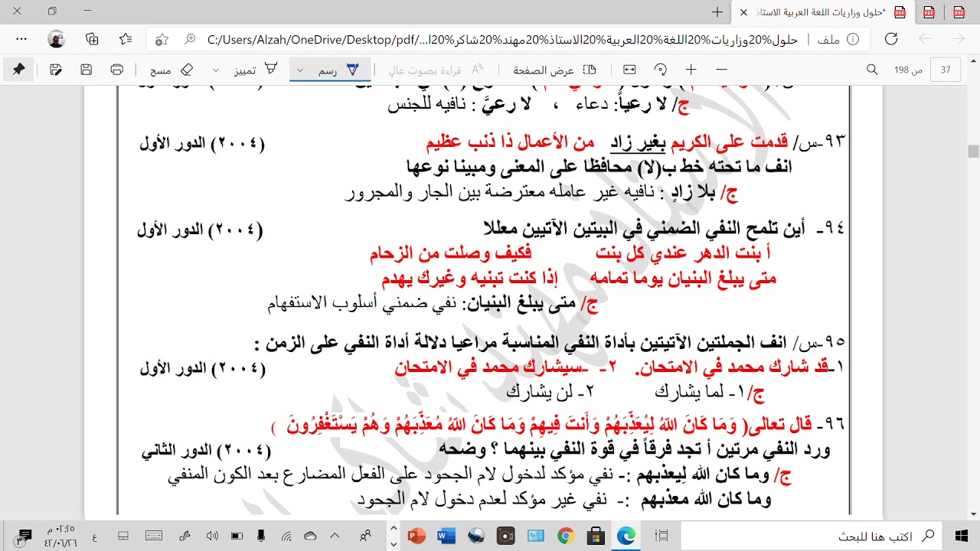The width and height of the screenshot is (980, 551).
Task: Open the Draw pen options dropdown arrow
Action: pos(300,70)
